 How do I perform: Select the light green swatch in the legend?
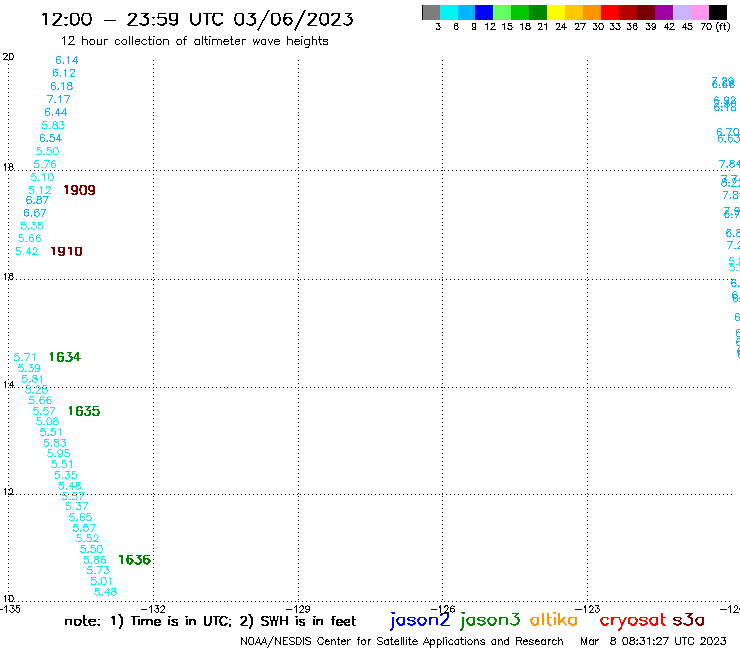pyautogui.click(x=502, y=12)
